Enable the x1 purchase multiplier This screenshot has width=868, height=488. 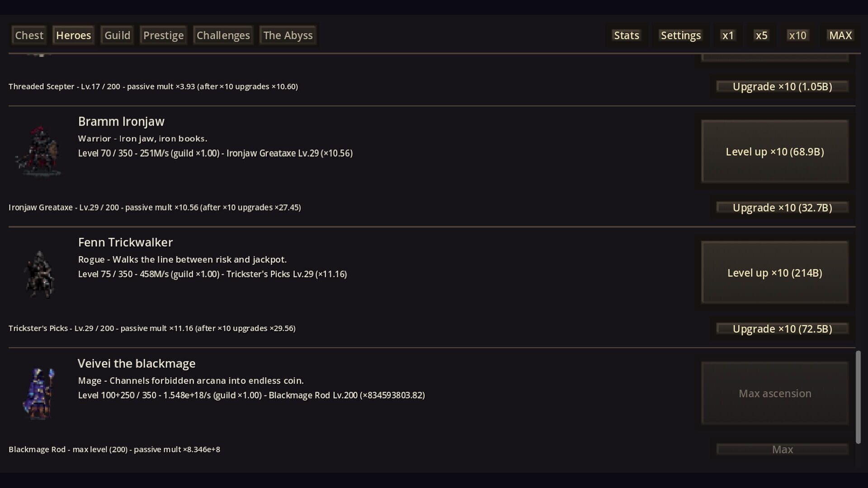727,35
